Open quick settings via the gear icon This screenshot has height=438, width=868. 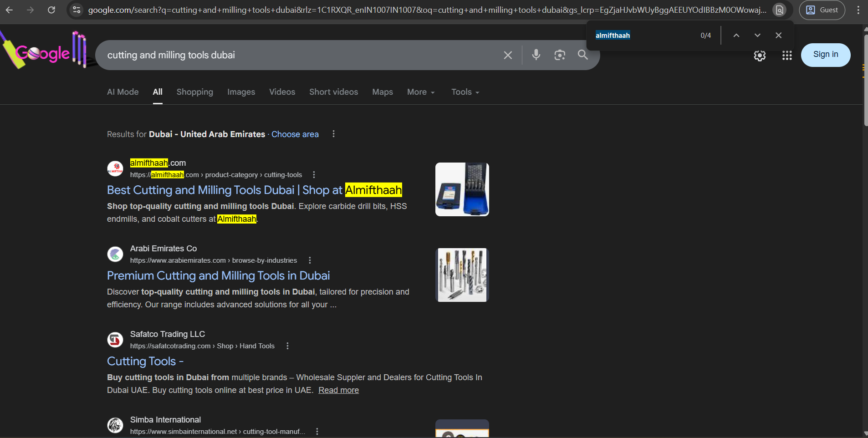click(x=760, y=55)
